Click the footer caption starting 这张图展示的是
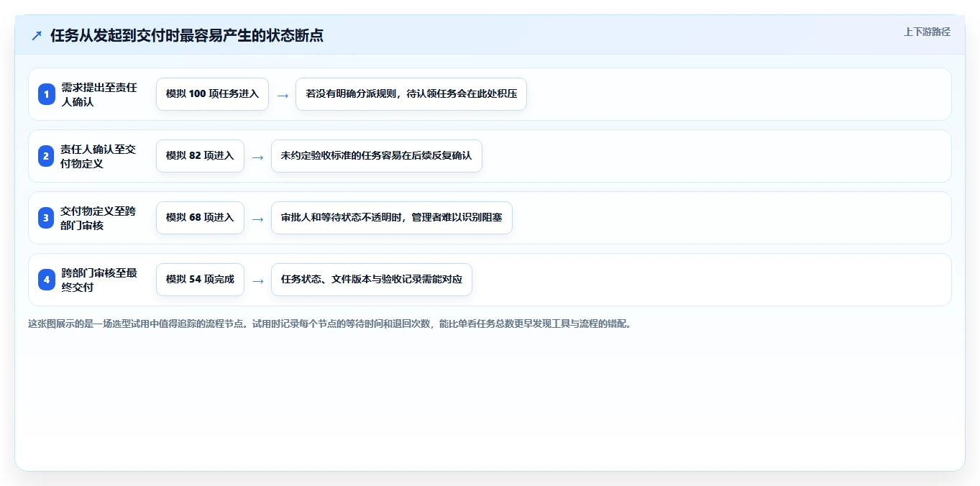The height and width of the screenshot is (486, 980). (331, 324)
